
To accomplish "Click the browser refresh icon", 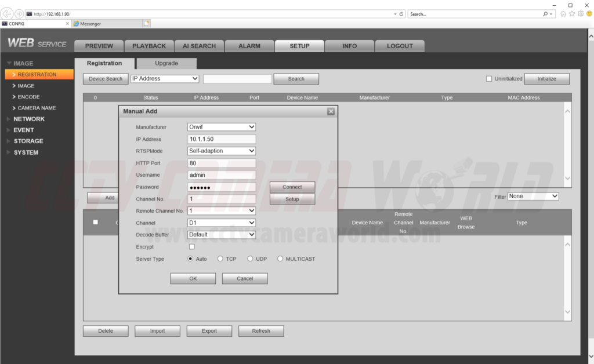I will pyautogui.click(x=402, y=14).
